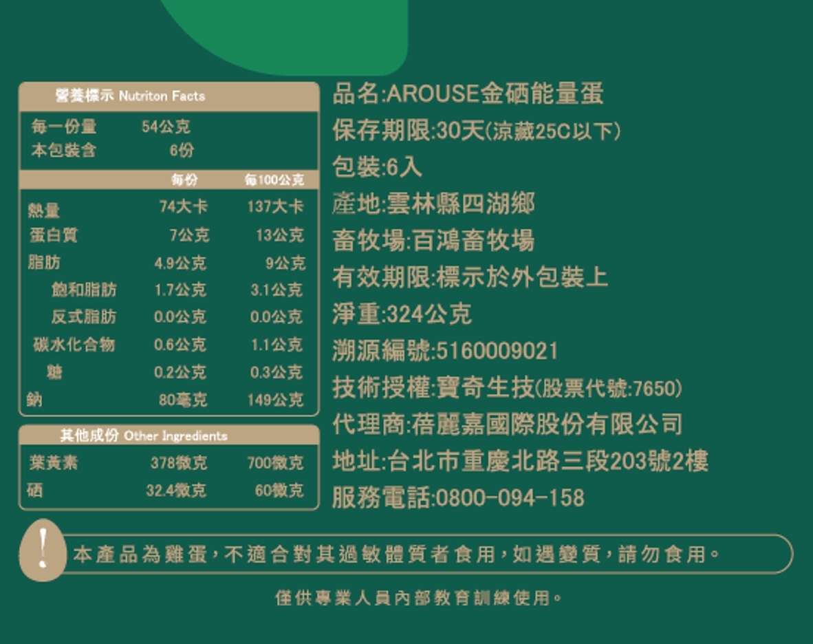Click the '其他成份 Other Ingredients' header
This screenshot has height=644, width=813.
[144, 436]
